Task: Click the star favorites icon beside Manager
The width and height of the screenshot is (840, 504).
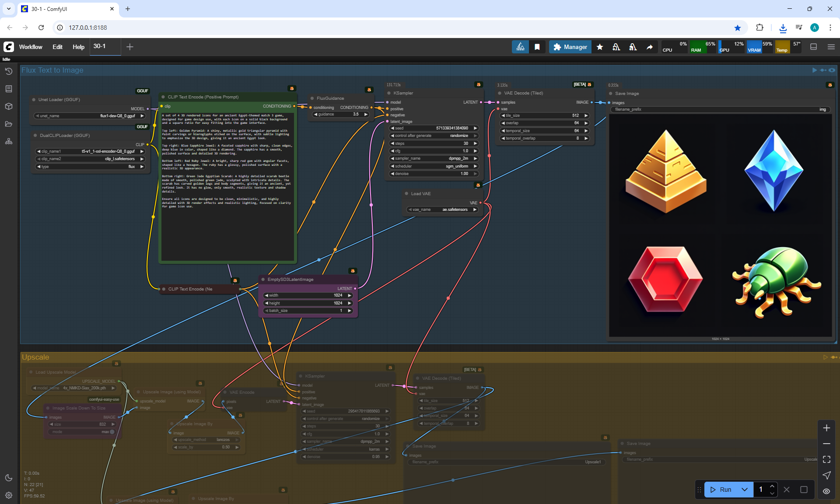Action: click(600, 47)
